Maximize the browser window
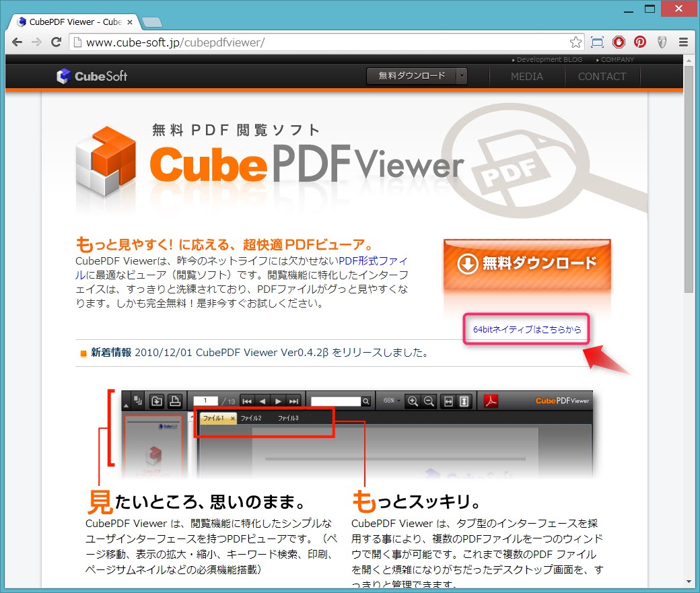 tap(650, 9)
